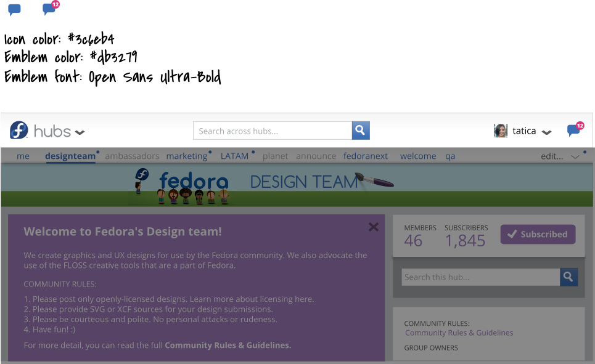The width and height of the screenshot is (595, 364).
Task: Focus the Search this hub field
Action: point(481,277)
